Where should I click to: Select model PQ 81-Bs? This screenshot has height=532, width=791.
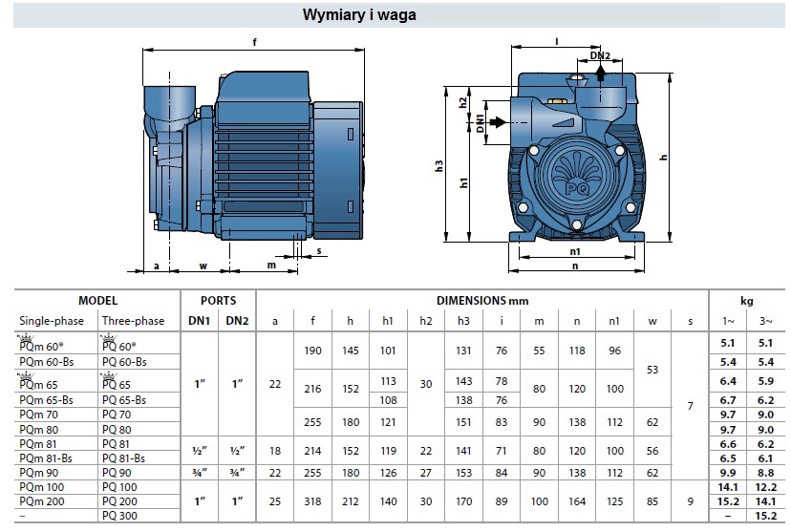[x=123, y=458]
